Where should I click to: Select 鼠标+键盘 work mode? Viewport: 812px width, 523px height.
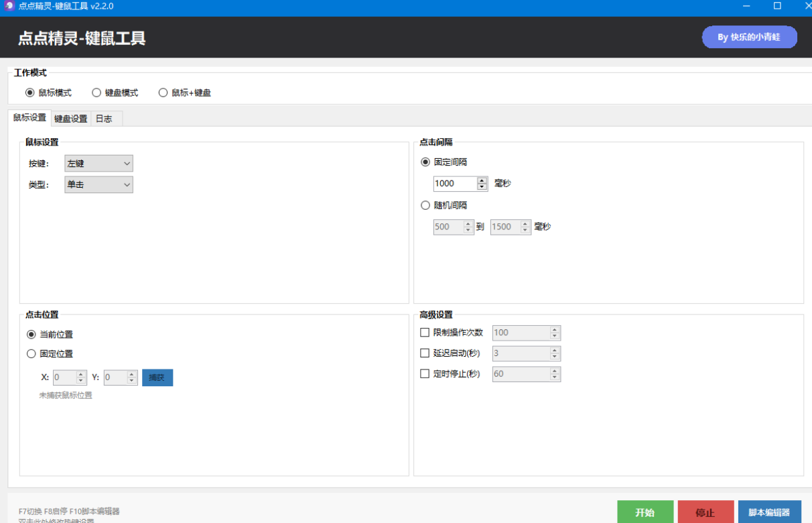(163, 93)
